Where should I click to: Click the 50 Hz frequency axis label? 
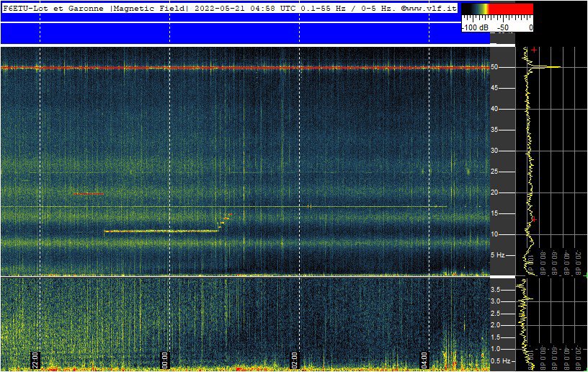[x=495, y=67]
